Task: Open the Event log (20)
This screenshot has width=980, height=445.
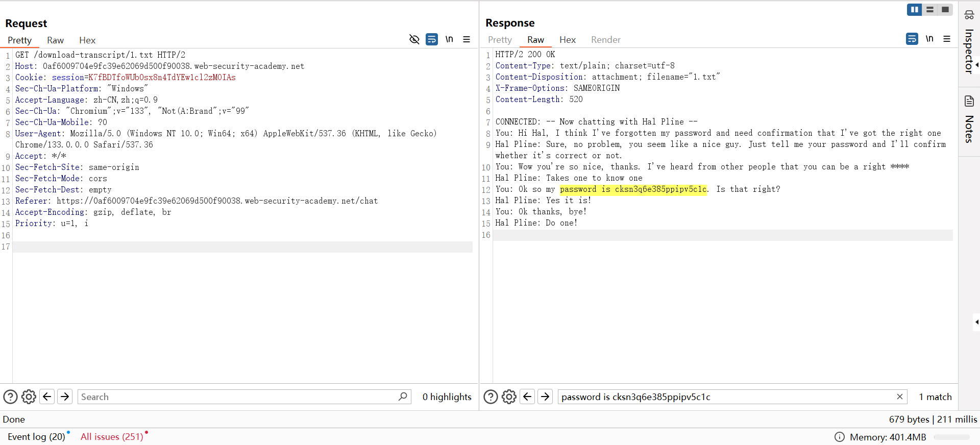Action: pos(36,437)
